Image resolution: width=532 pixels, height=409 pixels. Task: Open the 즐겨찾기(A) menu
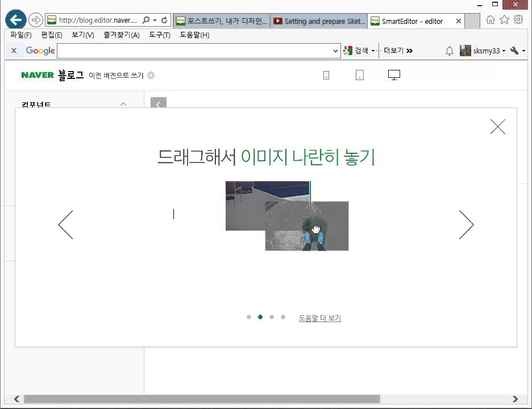click(122, 35)
